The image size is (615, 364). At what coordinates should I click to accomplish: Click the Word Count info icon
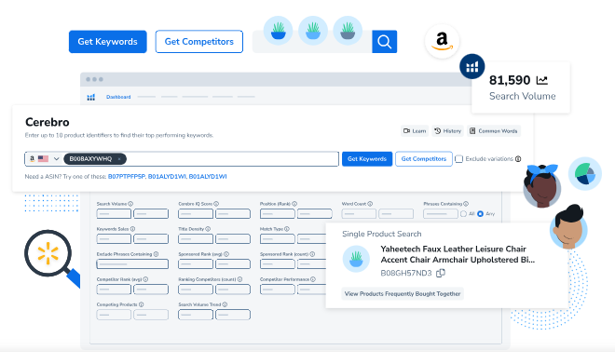[370, 204]
